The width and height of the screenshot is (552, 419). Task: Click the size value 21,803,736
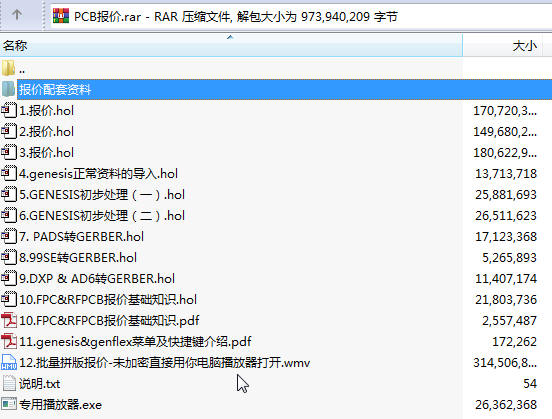click(x=506, y=300)
